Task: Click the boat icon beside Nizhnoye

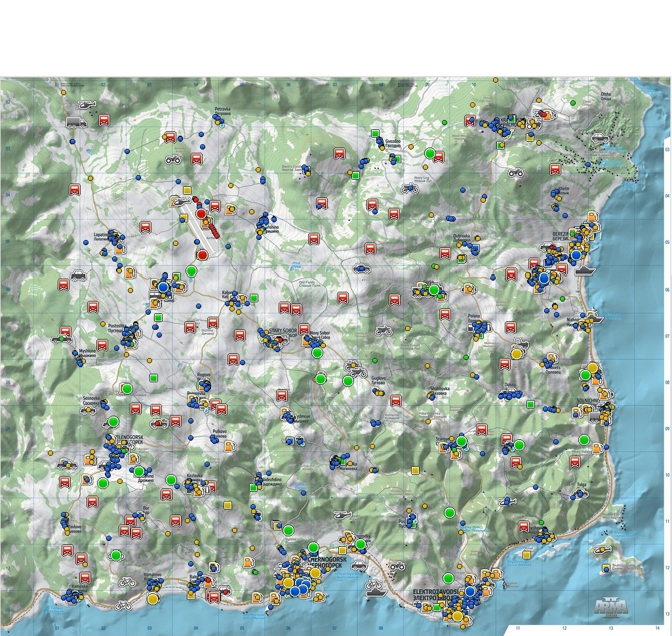Action: [596, 319]
